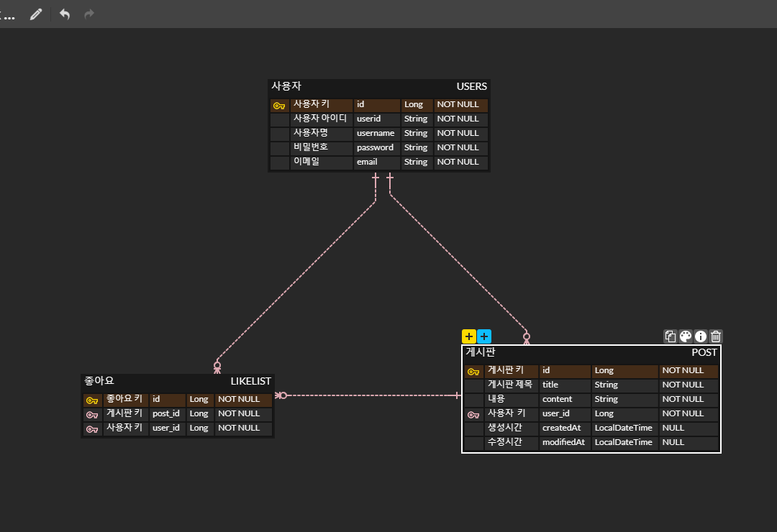
Task: Select the 좋아요 table title
Action: [99, 381]
